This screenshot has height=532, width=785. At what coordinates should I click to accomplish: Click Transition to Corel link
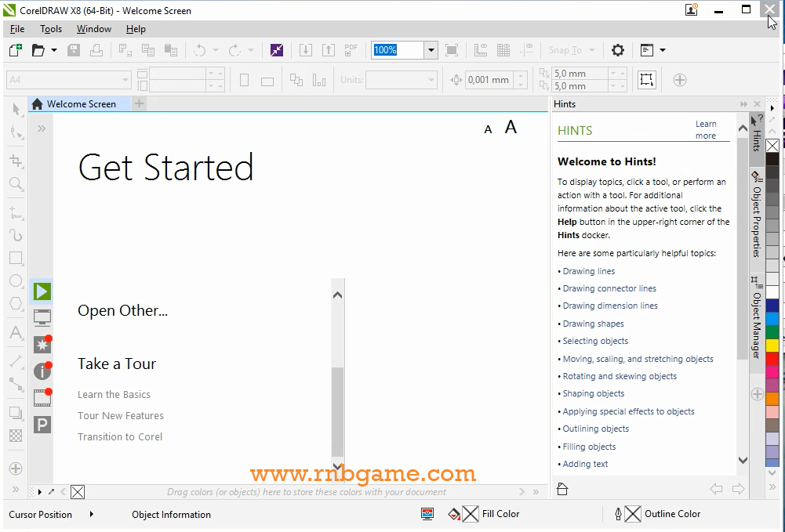pyautogui.click(x=120, y=436)
